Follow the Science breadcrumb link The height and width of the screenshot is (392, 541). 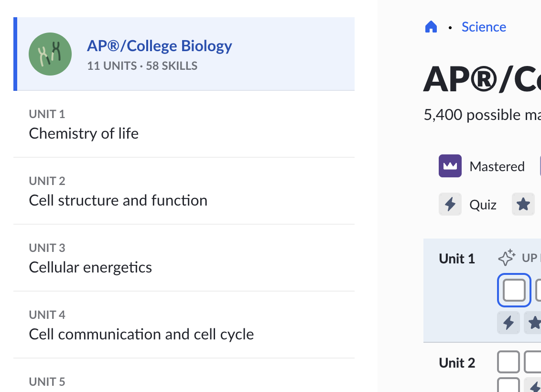click(484, 27)
